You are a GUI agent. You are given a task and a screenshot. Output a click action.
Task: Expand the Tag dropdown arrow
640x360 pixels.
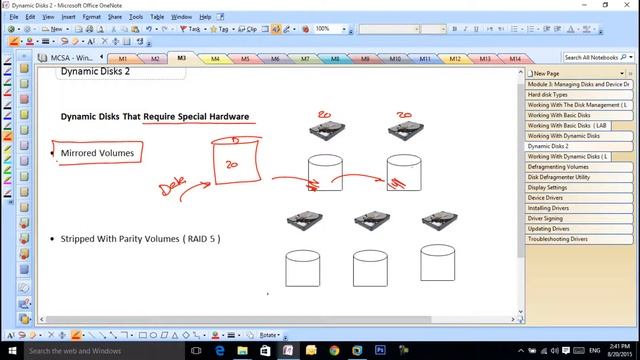coord(233,29)
